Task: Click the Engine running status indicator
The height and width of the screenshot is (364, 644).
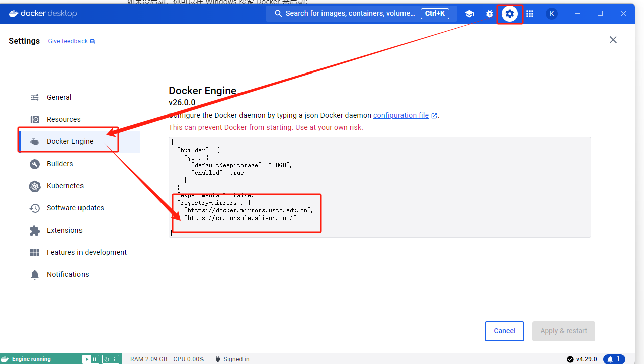Action: 31,359
